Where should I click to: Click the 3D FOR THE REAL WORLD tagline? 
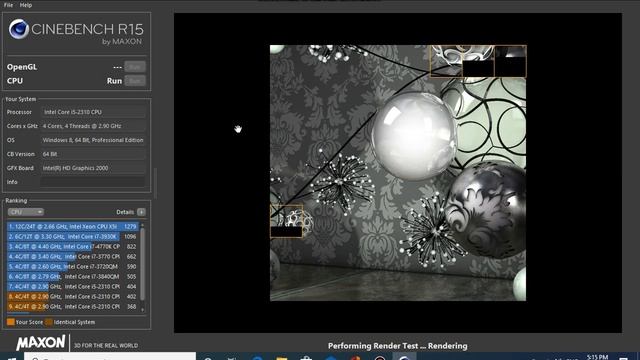106,345
